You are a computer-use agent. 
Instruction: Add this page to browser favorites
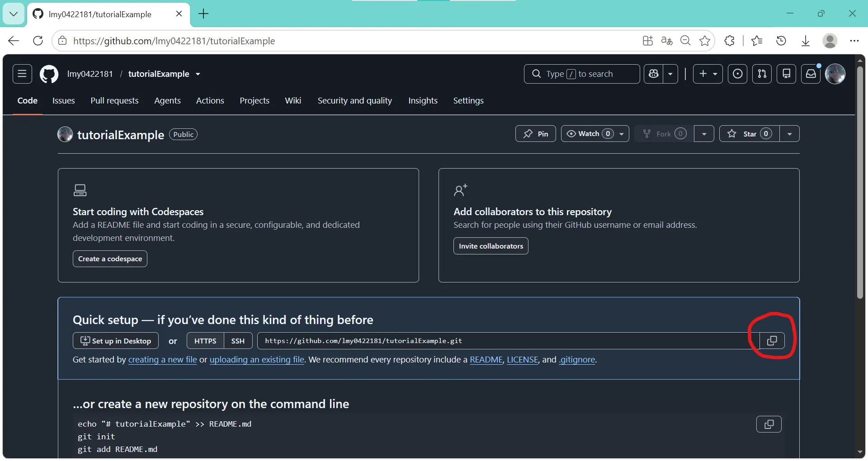pos(704,41)
